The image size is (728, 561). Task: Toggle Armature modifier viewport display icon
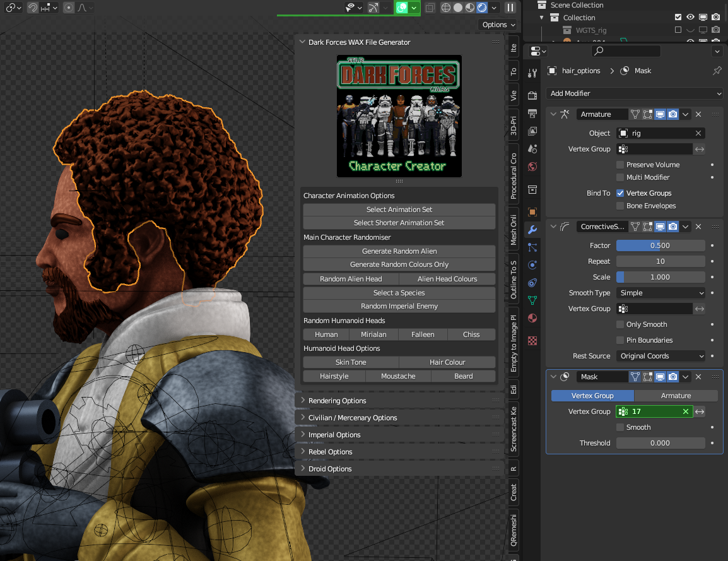pyautogui.click(x=660, y=114)
